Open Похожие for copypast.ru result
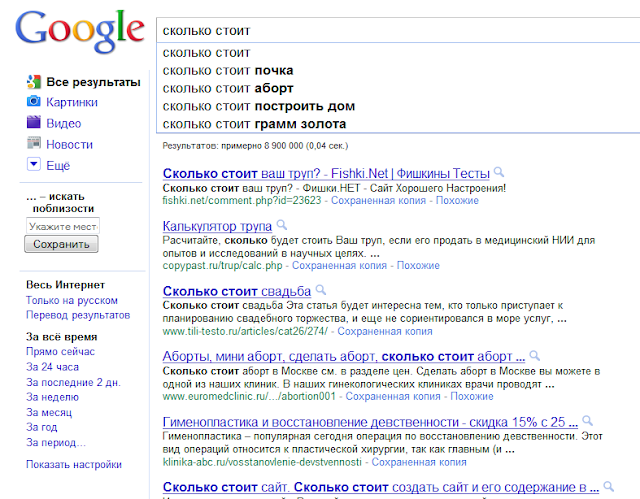Screen dimensions: 640x499 418,265
